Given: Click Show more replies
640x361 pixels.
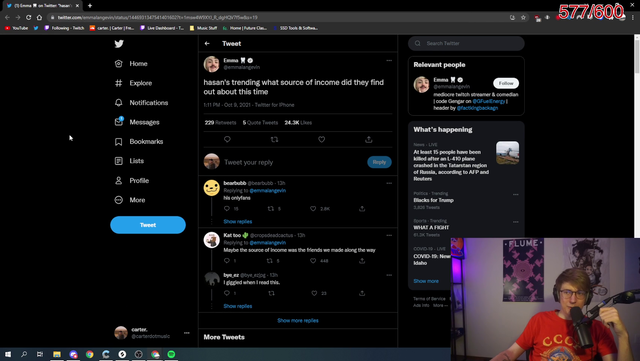Looking at the screenshot, I should [x=298, y=321].
